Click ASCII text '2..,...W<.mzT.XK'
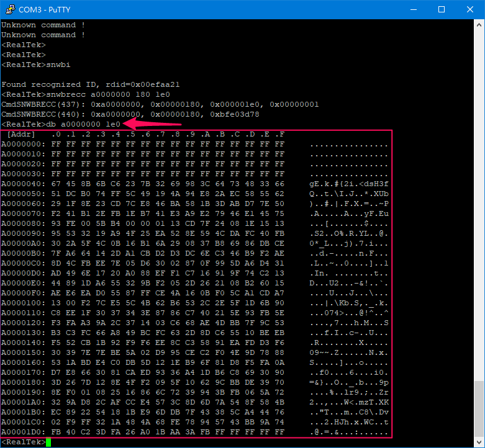The height and width of the screenshot is (448, 485). (x=349, y=402)
